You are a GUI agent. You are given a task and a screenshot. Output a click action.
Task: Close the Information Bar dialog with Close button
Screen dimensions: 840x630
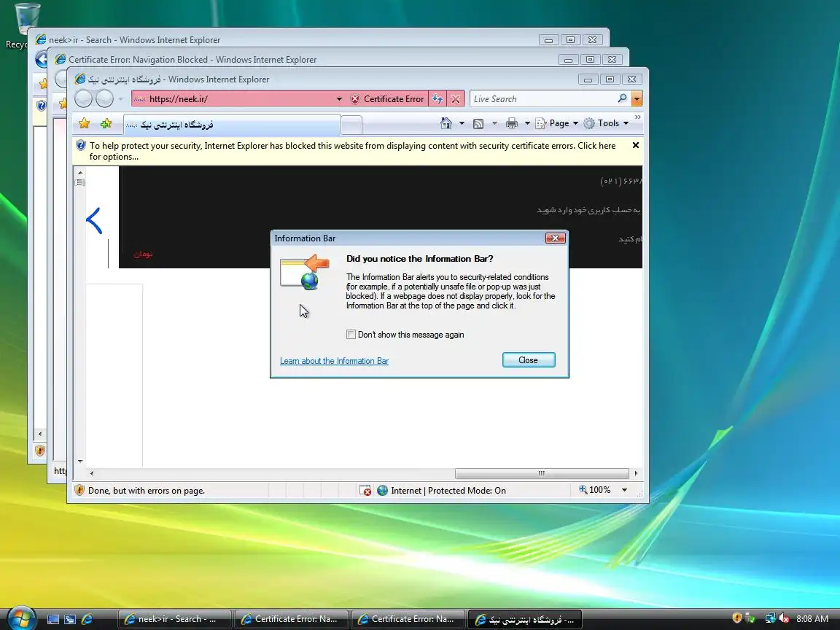point(528,360)
